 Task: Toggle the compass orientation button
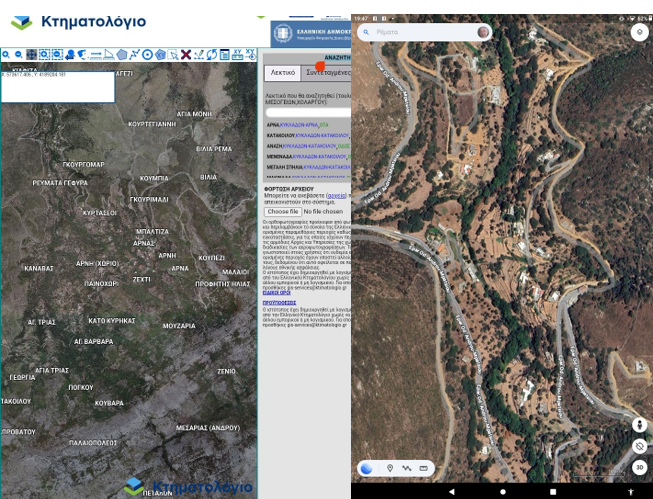click(639, 446)
